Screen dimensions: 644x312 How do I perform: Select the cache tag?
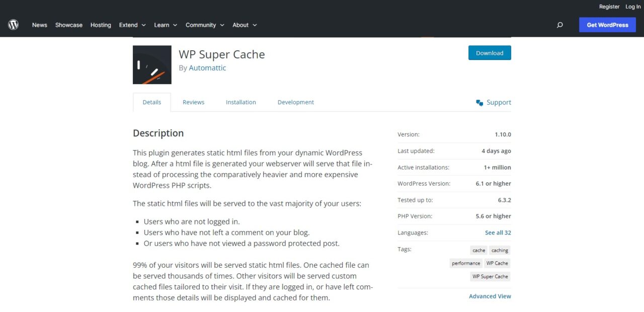pos(479,250)
